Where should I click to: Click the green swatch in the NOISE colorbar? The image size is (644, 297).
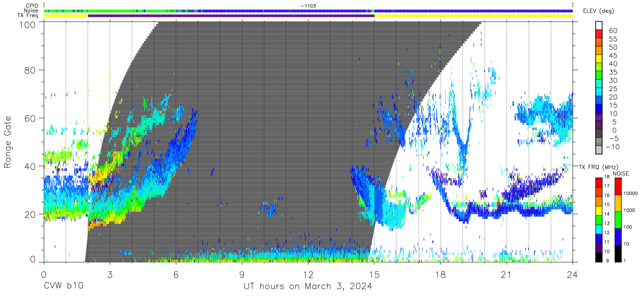point(619,220)
